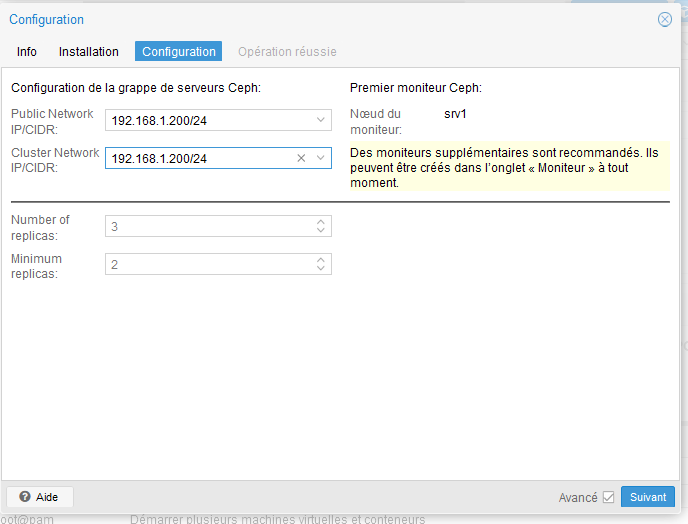Click the srv1 monitor node name
The image size is (688, 524).
tap(455, 114)
